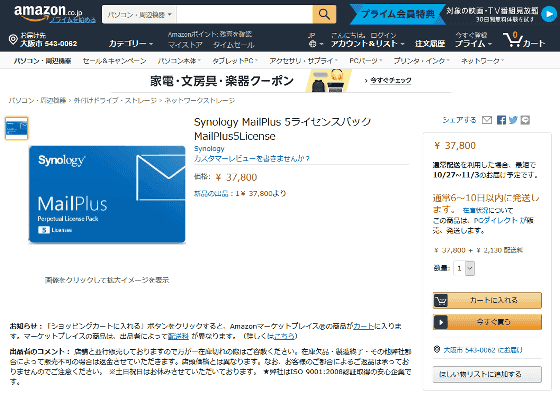560x395 pixels.
Task: Open タイムセール link in header
Action: point(234,45)
